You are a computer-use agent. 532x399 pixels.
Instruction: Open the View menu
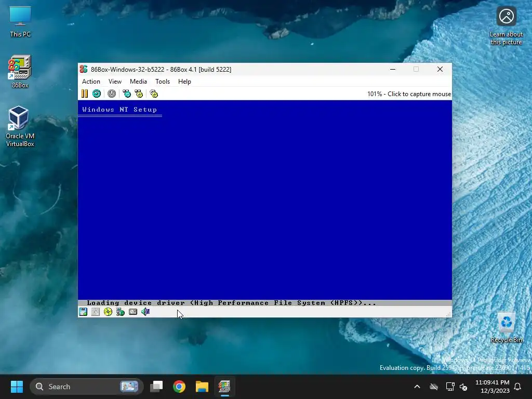(x=115, y=82)
